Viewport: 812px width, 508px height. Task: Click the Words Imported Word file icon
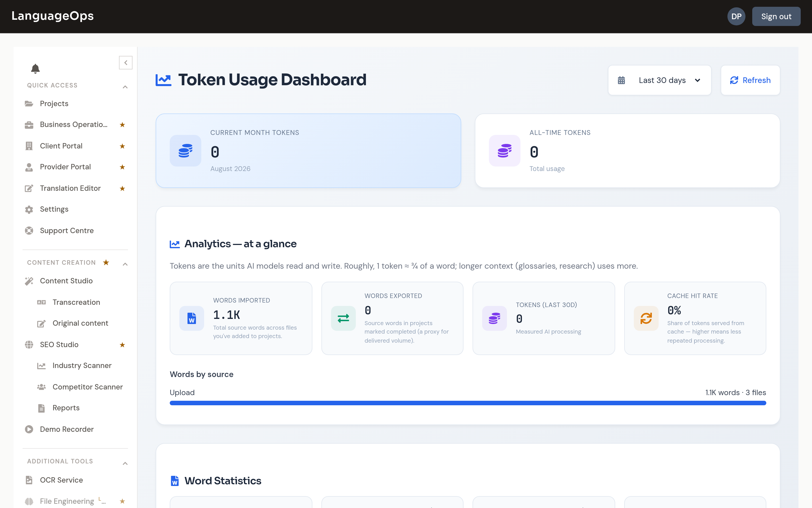(x=192, y=318)
